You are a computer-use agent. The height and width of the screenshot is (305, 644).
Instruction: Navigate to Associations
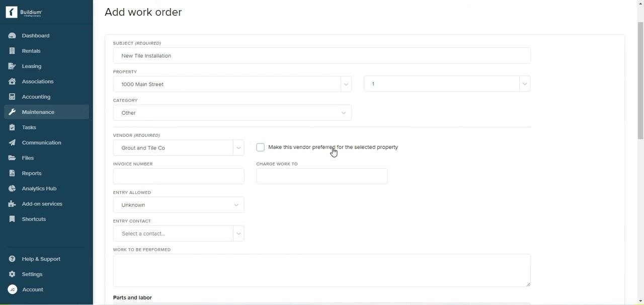(46, 82)
